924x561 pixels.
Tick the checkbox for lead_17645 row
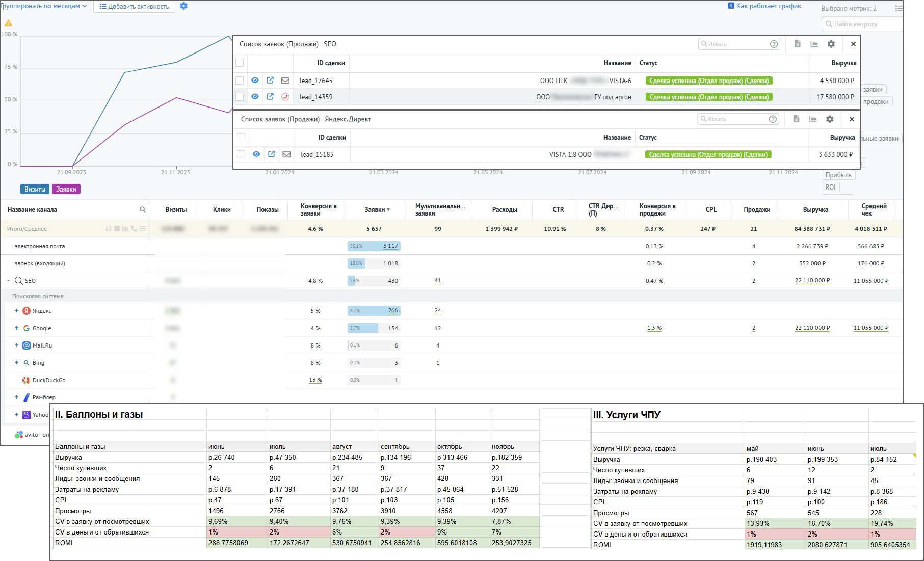pyautogui.click(x=240, y=81)
